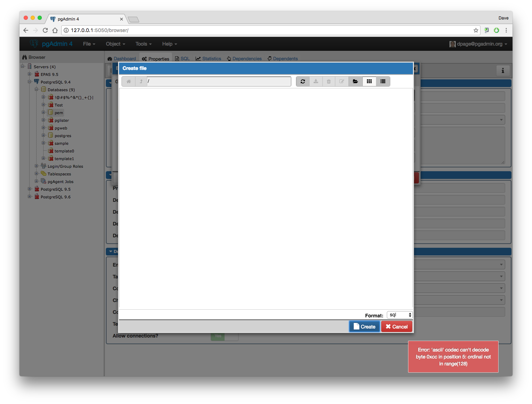Viewport: 532px width, 404px height.
Task: Cancel the Create file dialog
Action: 397,327
